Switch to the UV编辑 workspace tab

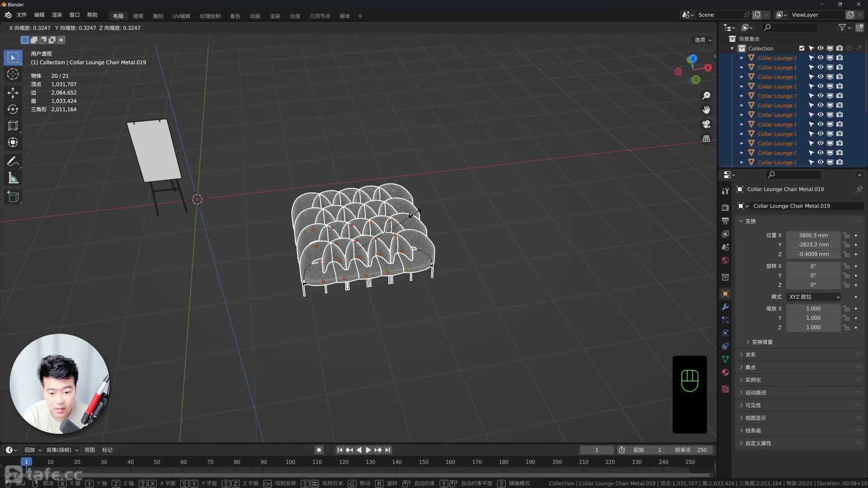(181, 16)
